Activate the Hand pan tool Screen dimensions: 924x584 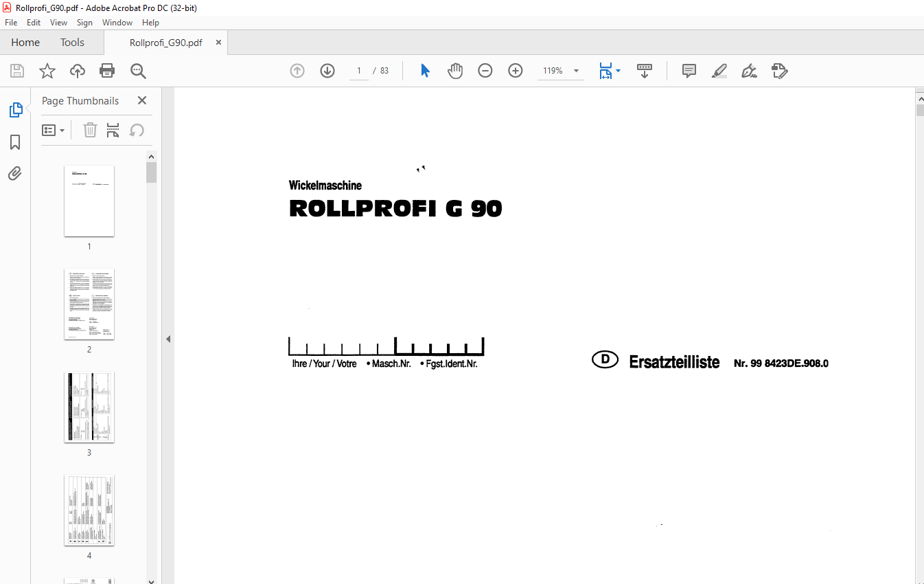[455, 71]
